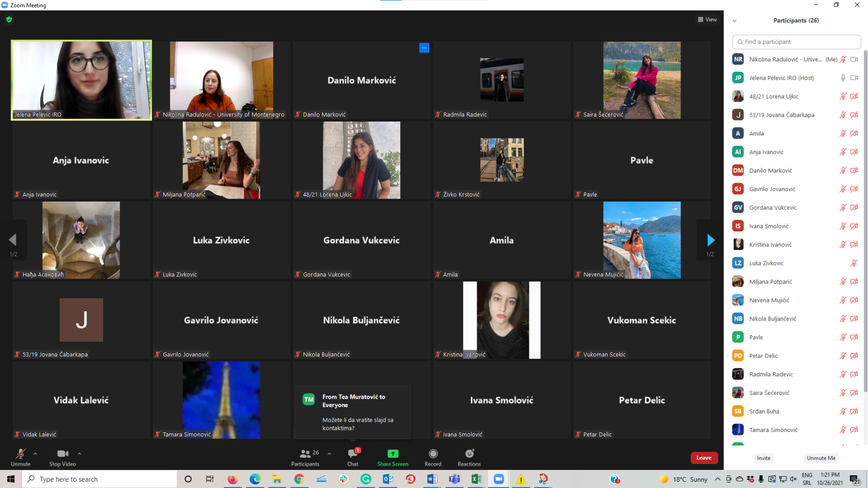Collapse the Participants panel chevron
Screen dimensions: 868x488
coord(734,21)
